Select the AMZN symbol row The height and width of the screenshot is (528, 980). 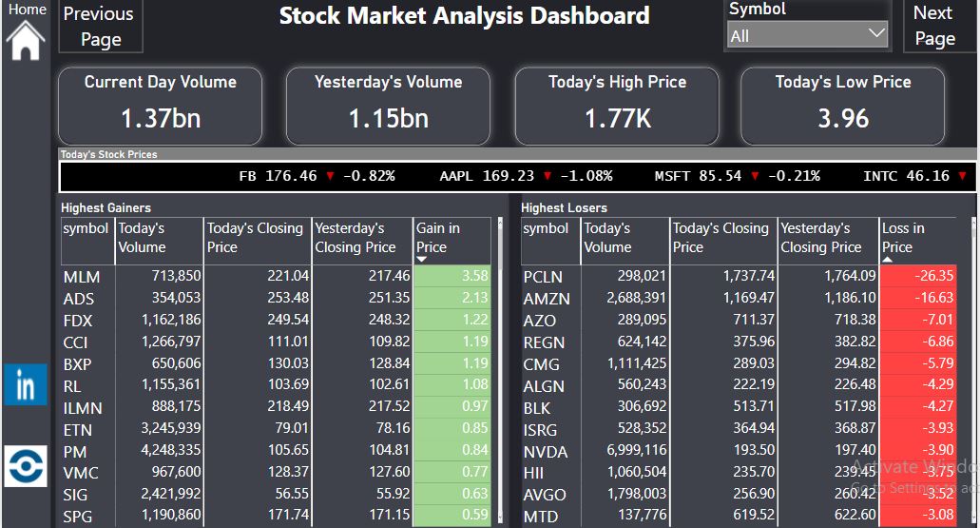pyautogui.click(x=739, y=298)
